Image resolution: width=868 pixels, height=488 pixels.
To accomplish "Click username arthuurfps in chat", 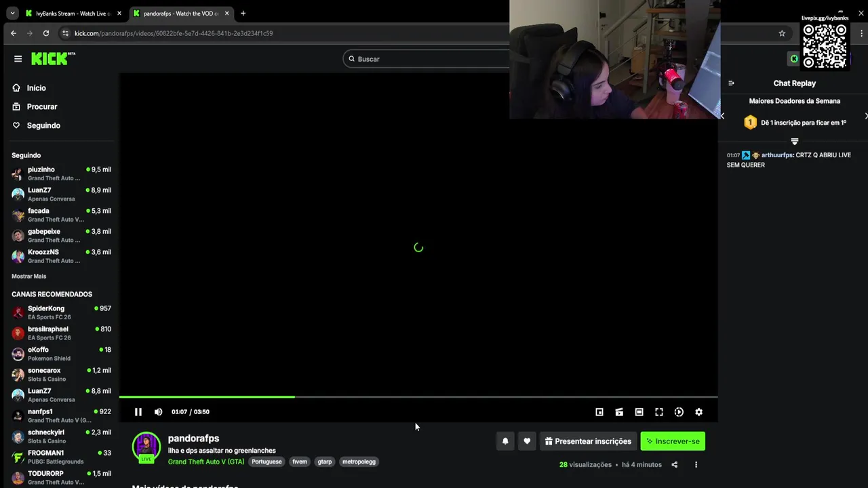I will point(776,155).
